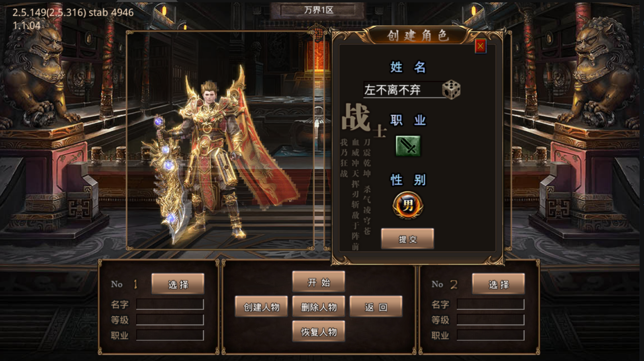Click the 提交 submit button
Image resolution: width=644 pixels, height=361 pixels.
407,239
